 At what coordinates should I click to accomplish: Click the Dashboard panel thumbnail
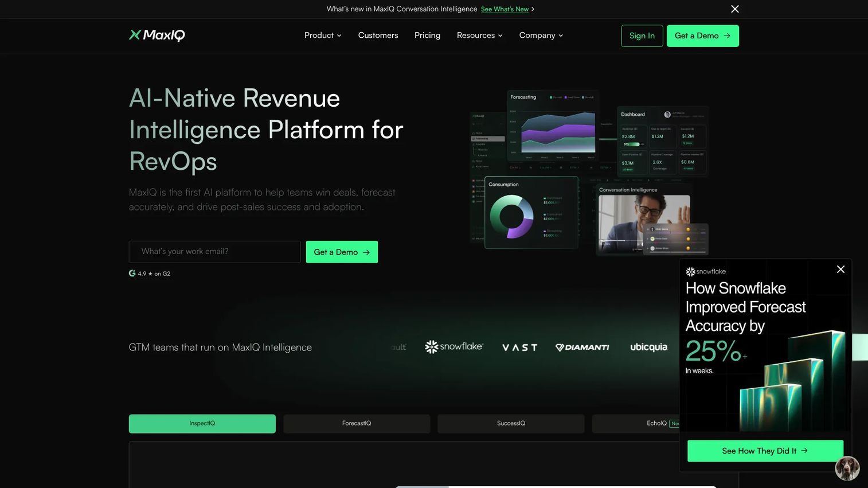pos(663,140)
